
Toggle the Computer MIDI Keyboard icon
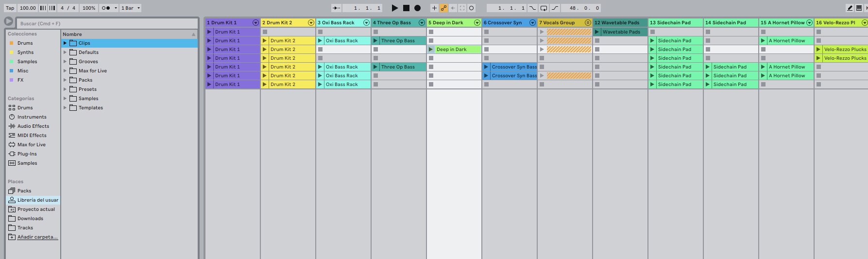pos(859,8)
